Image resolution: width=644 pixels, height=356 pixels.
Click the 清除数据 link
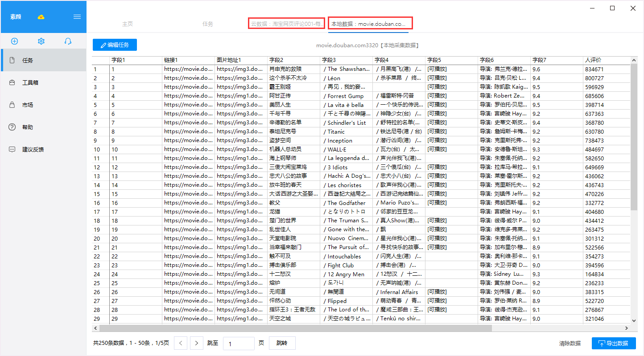click(570, 344)
